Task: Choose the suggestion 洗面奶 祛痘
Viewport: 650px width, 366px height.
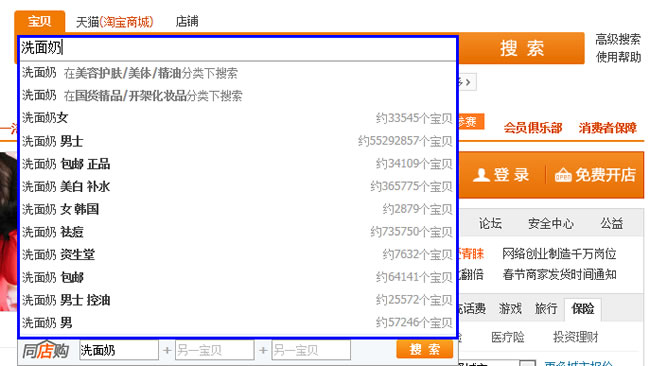Action: 238,232
